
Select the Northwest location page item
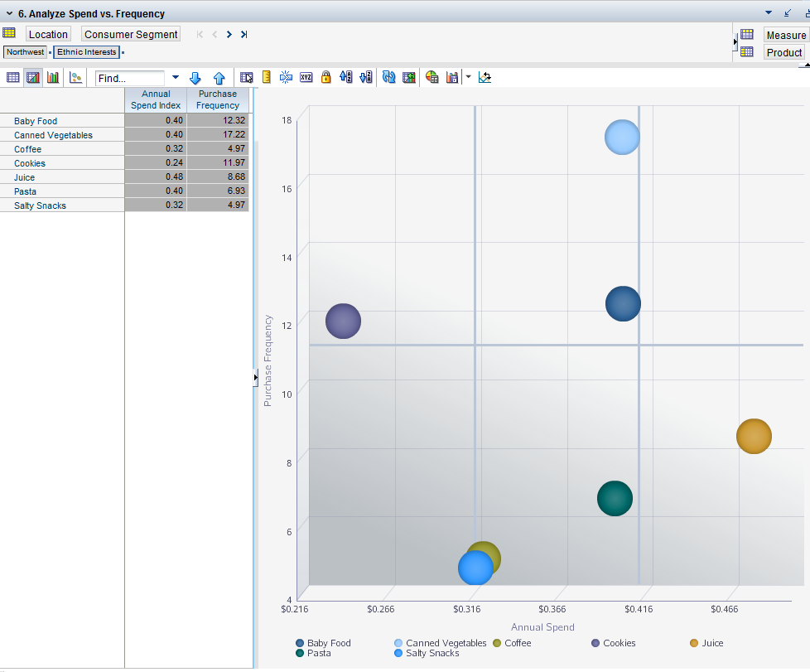click(25, 52)
